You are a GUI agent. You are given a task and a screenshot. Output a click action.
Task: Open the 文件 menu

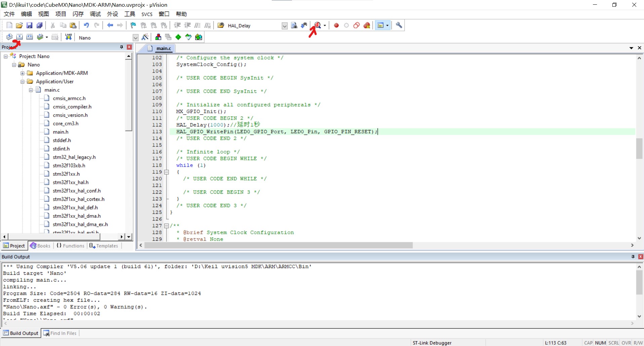(9, 14)
